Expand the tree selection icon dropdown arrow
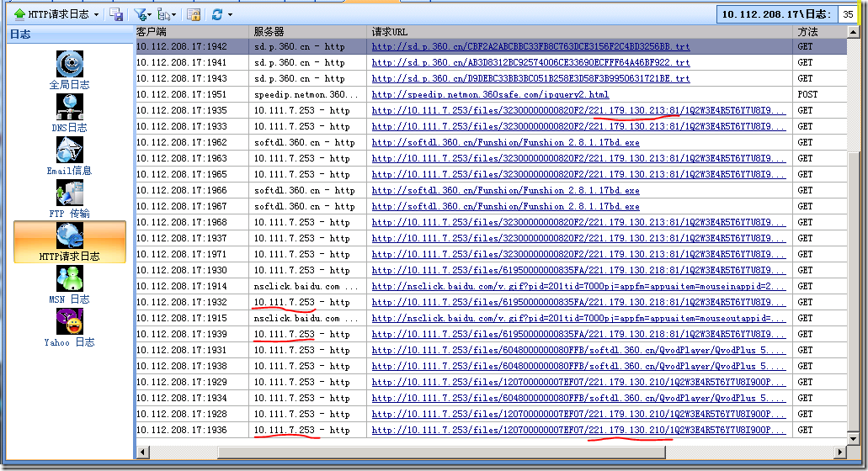The height and width of the screenshot is (471, 868). (173, 15)
